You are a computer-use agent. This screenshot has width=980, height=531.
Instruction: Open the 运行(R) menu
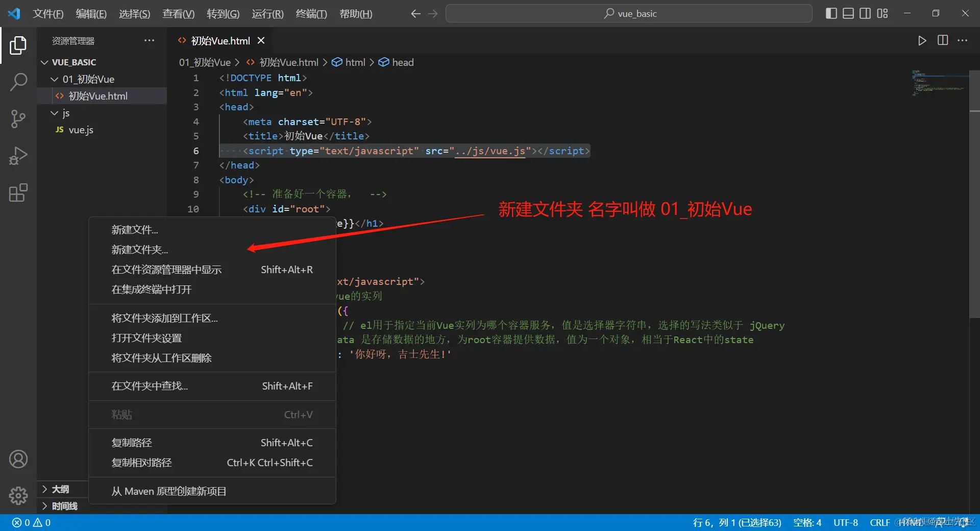click(267, 14)
